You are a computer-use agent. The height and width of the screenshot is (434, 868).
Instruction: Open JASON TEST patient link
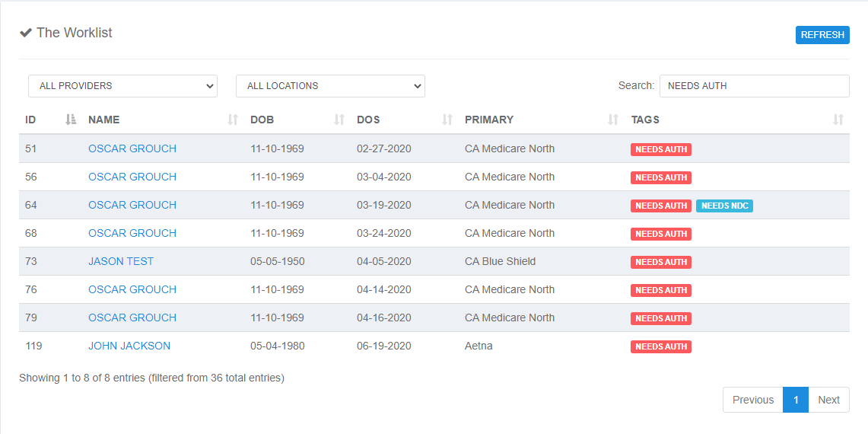[121, 261]
